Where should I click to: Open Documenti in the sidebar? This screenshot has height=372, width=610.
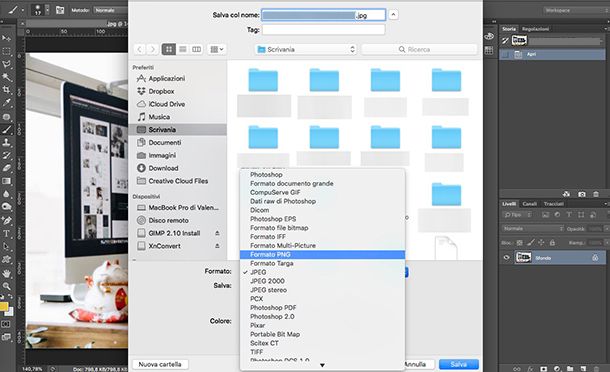[177, 142]
